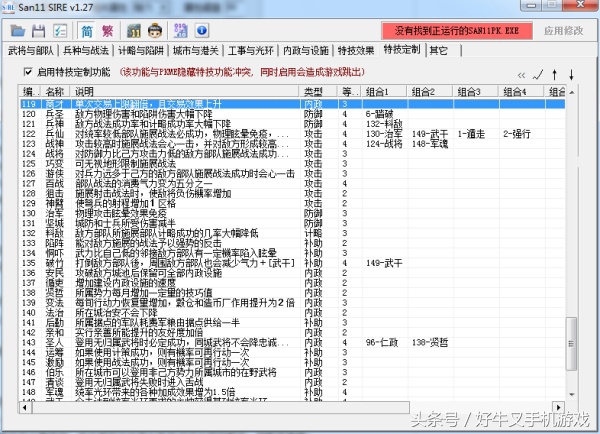600x434 pixels.
Task: Open the 特技效果 tab
Action: pyautogui.click(x=356, y=50)
